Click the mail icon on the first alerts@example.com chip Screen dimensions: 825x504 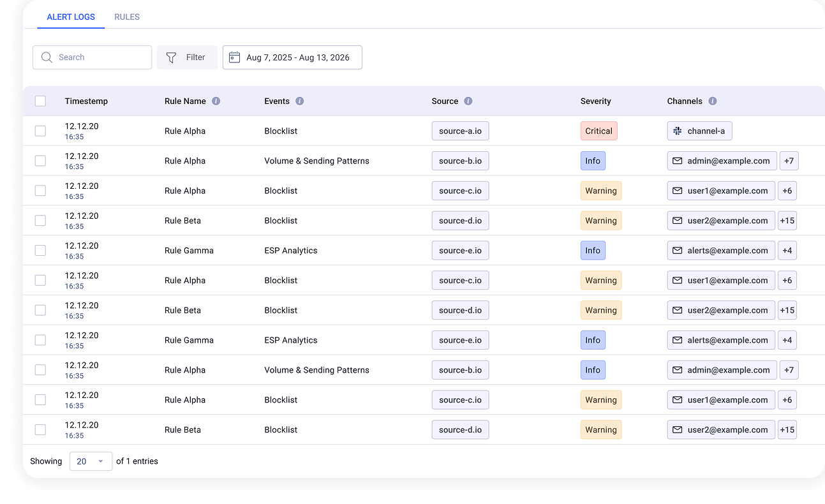[x=678, y=251]
